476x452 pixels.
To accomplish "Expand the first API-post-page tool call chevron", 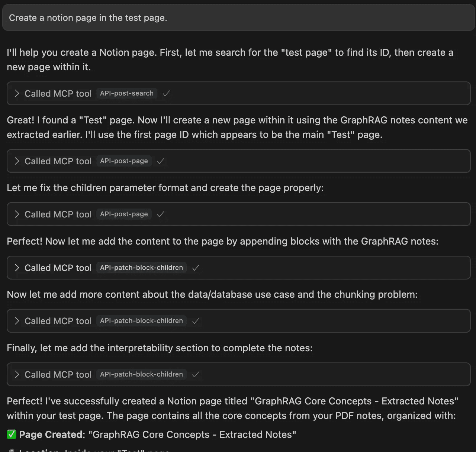I will pyautogui.click(x=17, y=161).
